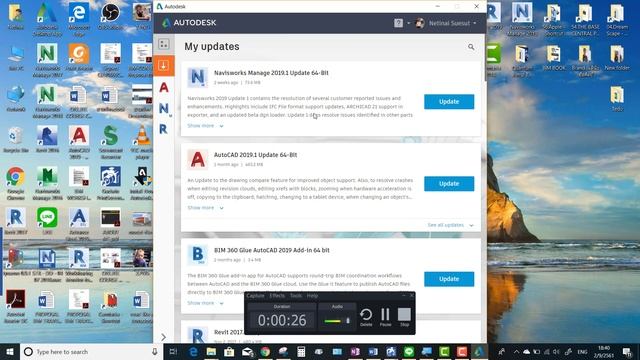This screenshot has height=360, width=640.
Task: Open Effects menu in recorder window
Action: coord(277,296)
